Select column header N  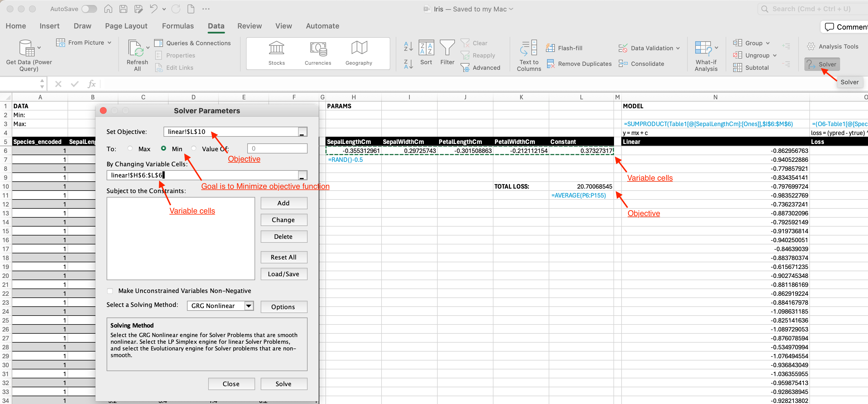(715, 97)
